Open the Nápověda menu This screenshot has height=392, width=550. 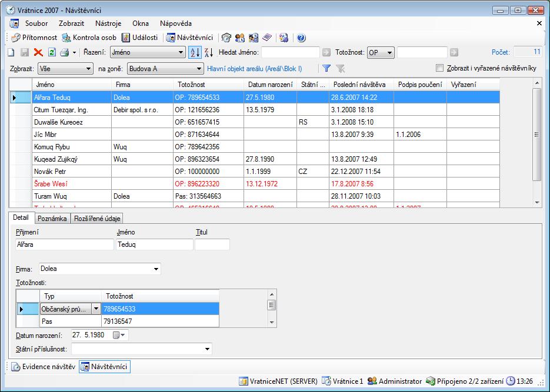pos(176,24)
